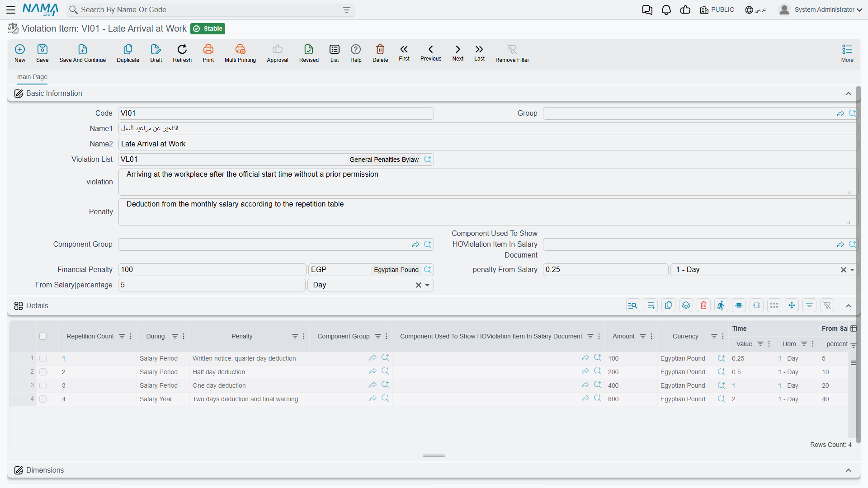This screenshot has width=868, height=488.
Task: Open the penalty From Salary unit dropdown
Action: click(x=852, y=270)
